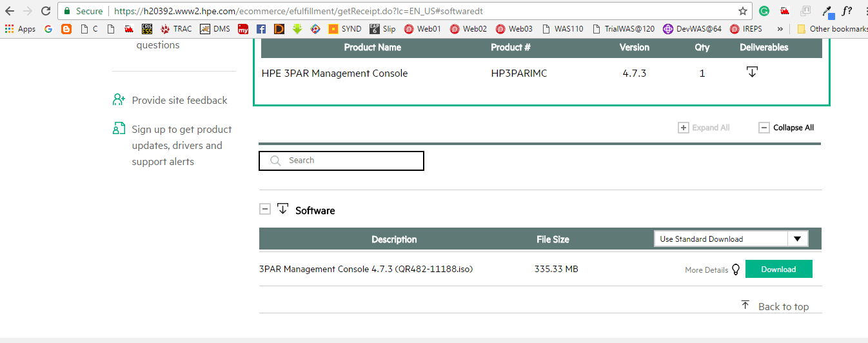Download 3PAR Management Console 4.7.3 ISO
Image resolution: width=868 pixels, height=343 pixels.
[x=778, y=269]
